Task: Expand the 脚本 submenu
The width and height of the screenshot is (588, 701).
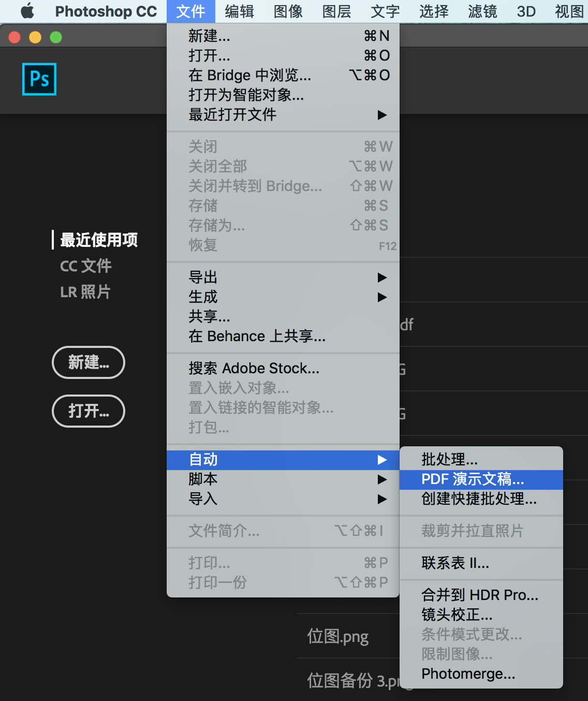Action: (283, 479)
